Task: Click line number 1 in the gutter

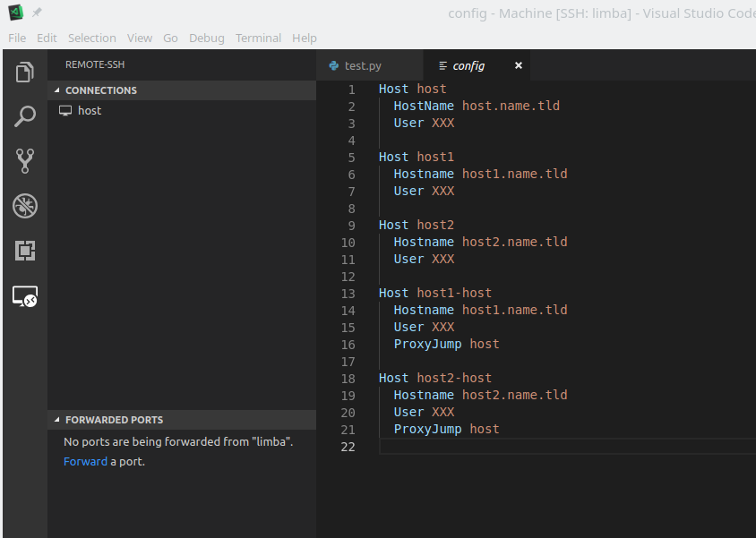Action: coord(351,90)
